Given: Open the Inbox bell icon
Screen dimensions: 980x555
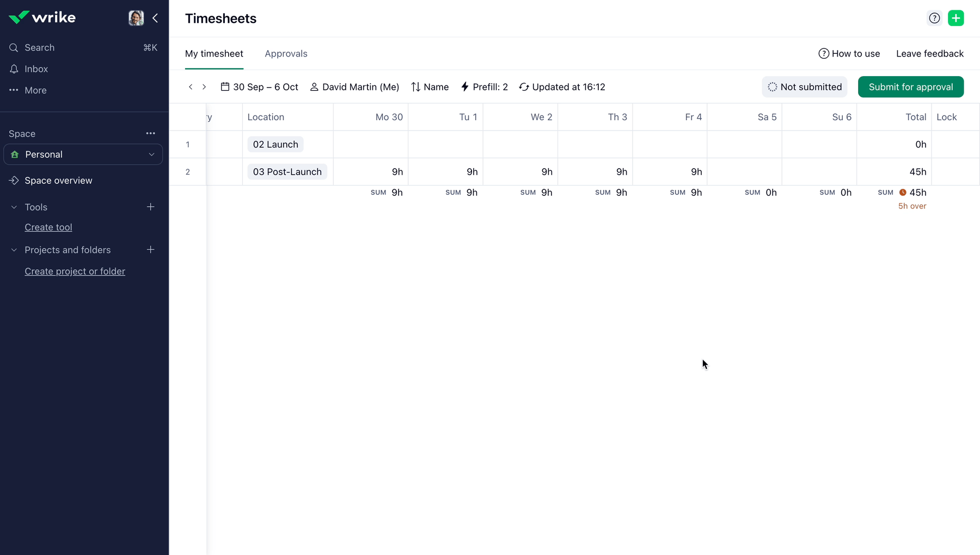Looking at the screenshot, I should click(x=14, y=69).
